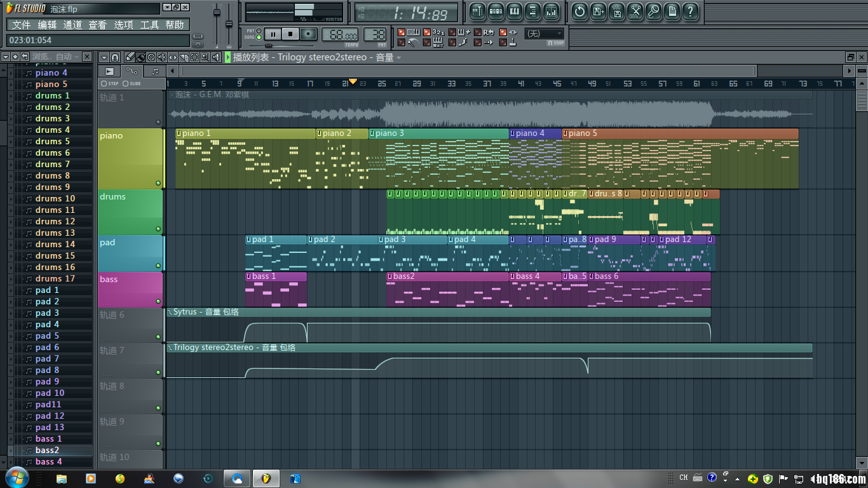Mute the bass track via green dot

[x=158, y=302]
